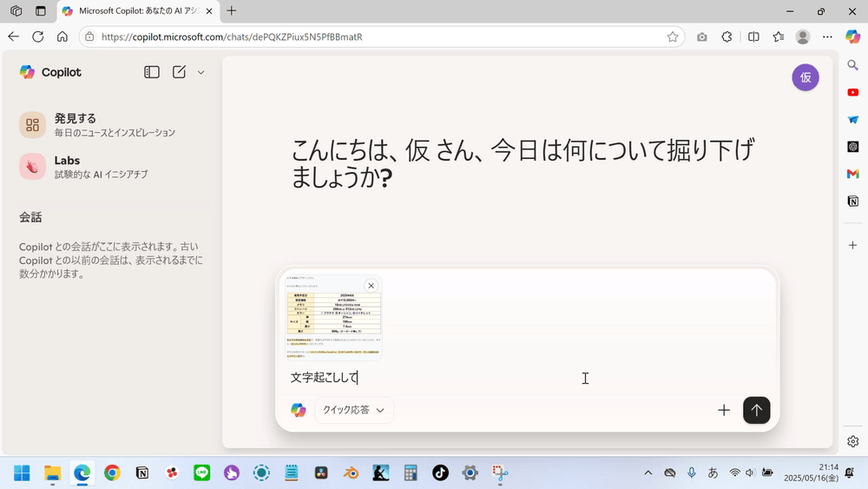Send the message with the arrow button

(756, 410)
